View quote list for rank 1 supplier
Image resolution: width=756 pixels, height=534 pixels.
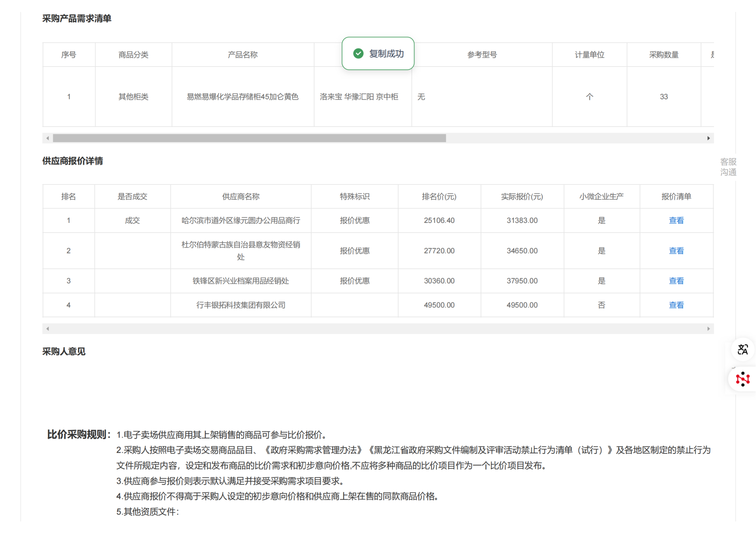pyautogui.click(x=676, y=220)
